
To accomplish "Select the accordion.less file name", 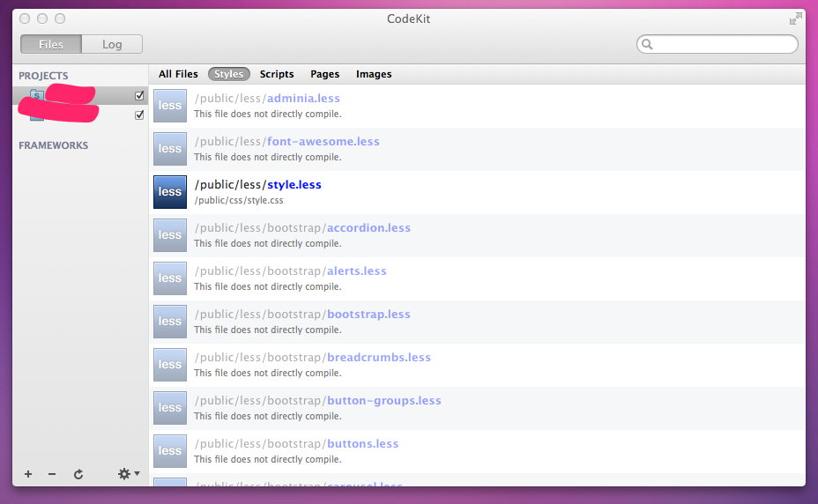I will pyautogui.click(x=368, y=228).
